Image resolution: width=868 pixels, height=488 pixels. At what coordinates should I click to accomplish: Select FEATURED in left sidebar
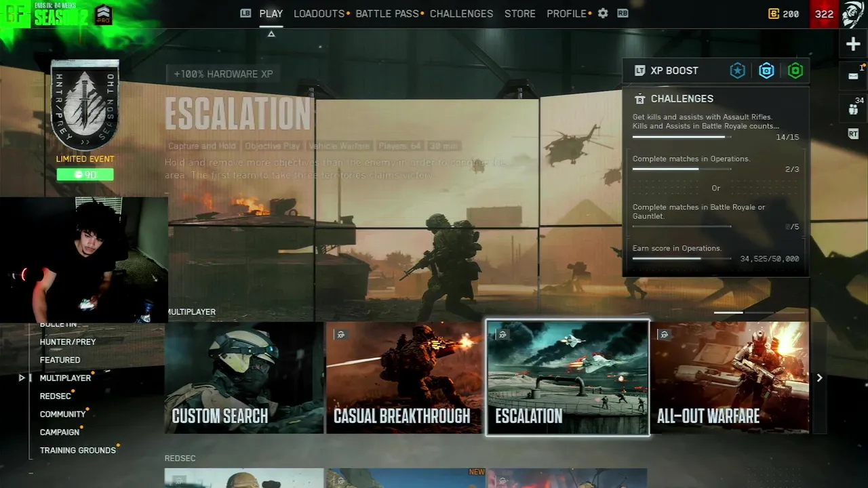(60, 360)
